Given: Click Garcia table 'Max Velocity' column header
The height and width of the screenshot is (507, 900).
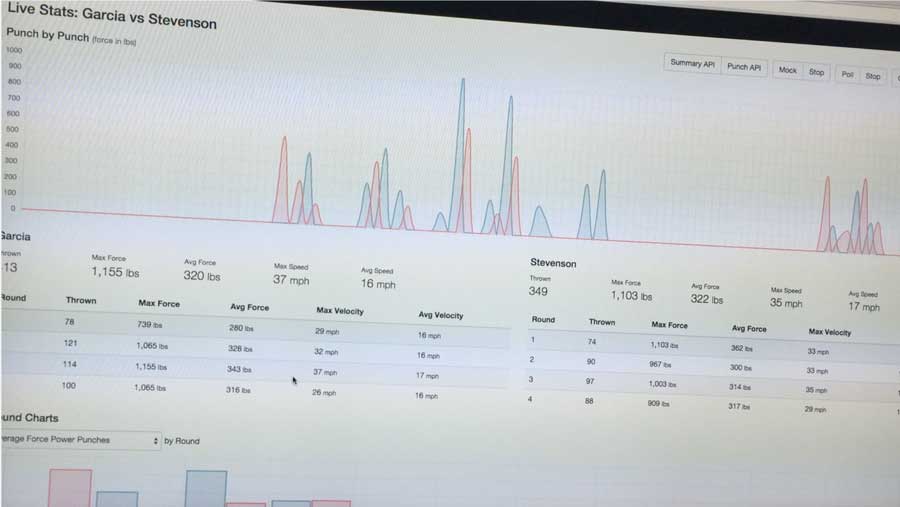Looking at the screenshot, I should pos(340,311).
